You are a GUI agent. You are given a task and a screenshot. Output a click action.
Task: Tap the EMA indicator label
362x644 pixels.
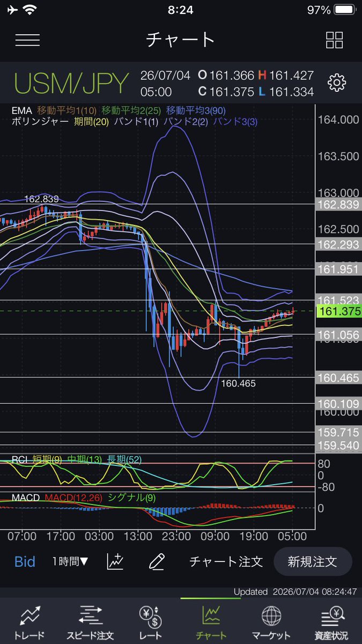point(23,110)
